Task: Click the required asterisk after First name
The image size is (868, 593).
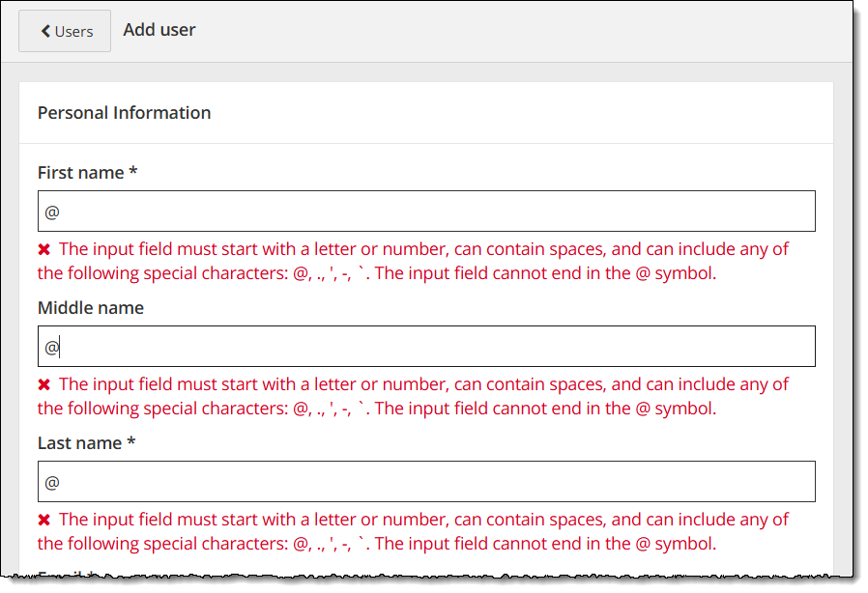Action: [133, 172]
